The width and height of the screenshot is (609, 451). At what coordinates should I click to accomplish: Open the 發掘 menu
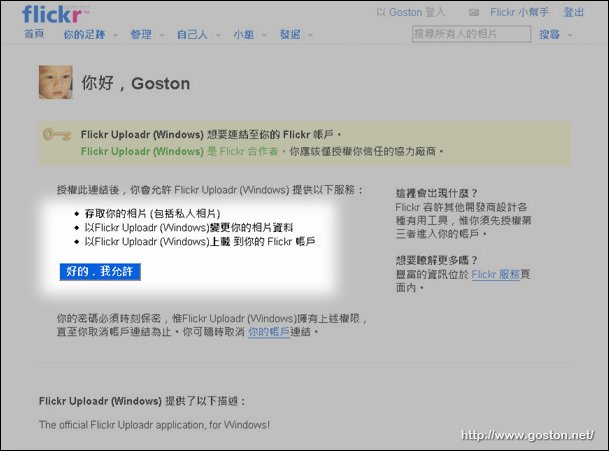click(290, 35)
